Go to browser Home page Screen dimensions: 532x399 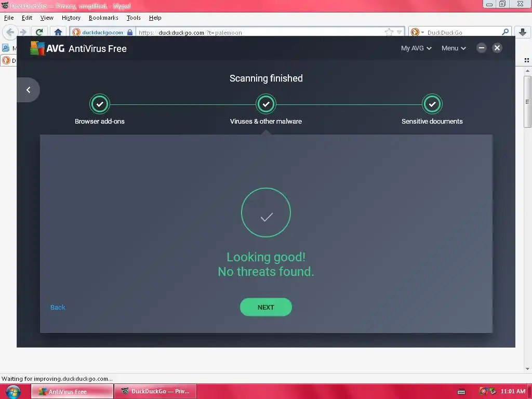[58, 32]
